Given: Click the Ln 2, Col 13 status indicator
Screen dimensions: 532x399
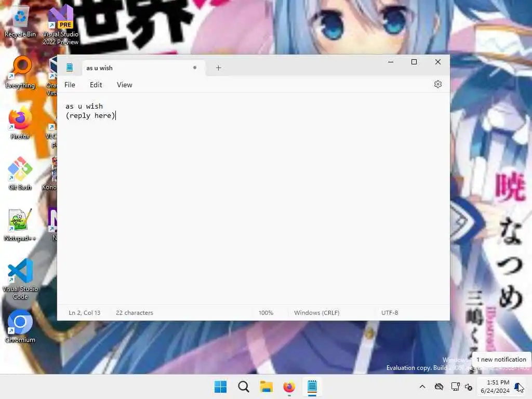Looking at the screenshot, I should tap(85, 312).
